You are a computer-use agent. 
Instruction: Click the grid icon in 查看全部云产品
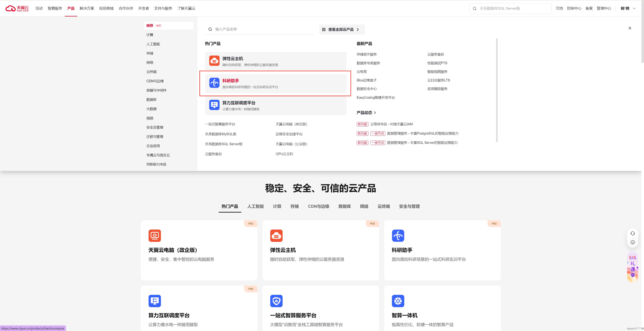tap(324, 29)
